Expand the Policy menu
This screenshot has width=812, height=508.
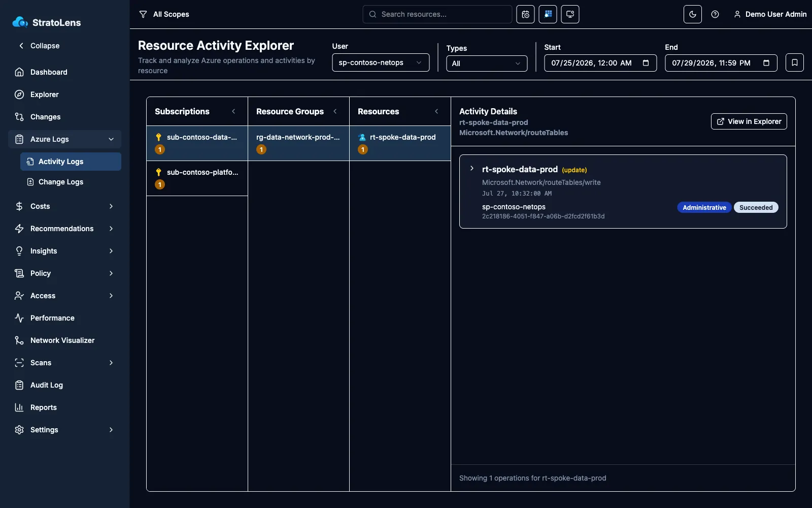pyautogui.click(x=64, y=273)
